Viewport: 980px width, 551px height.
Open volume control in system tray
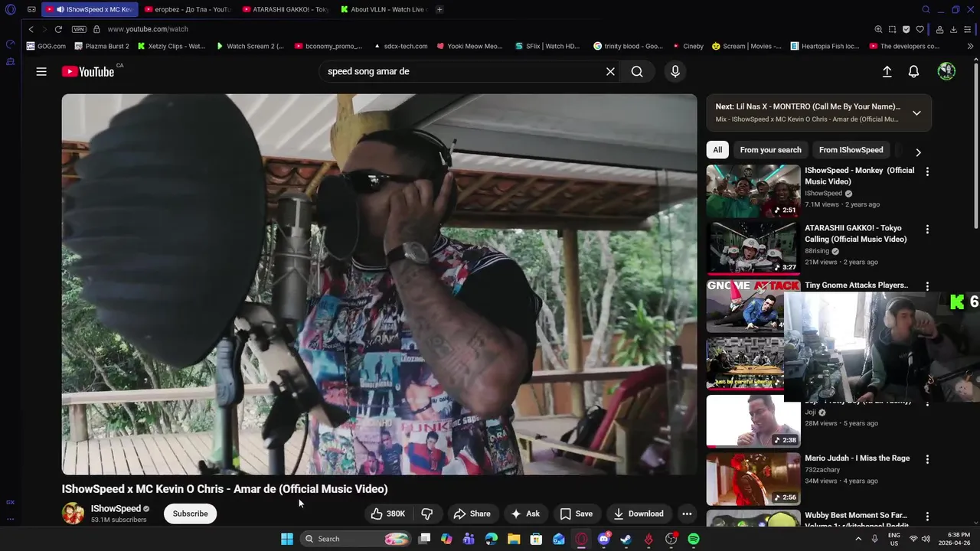click(x=926, y=539)
